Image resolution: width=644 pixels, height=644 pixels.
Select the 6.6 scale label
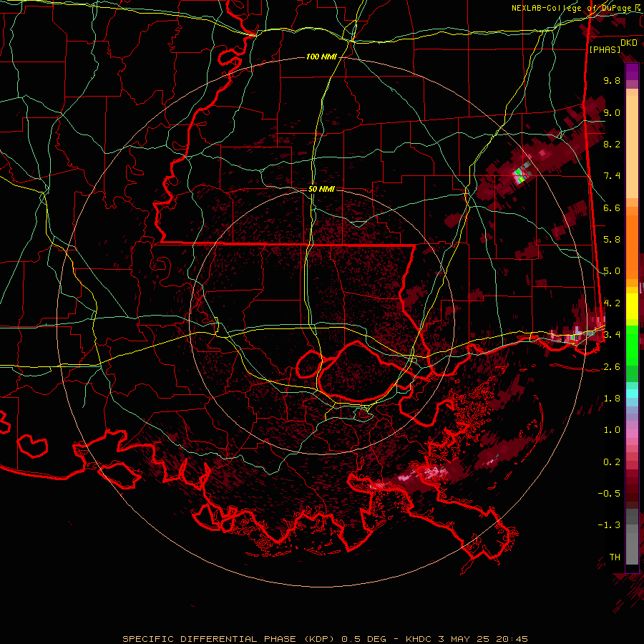[612, 208]
